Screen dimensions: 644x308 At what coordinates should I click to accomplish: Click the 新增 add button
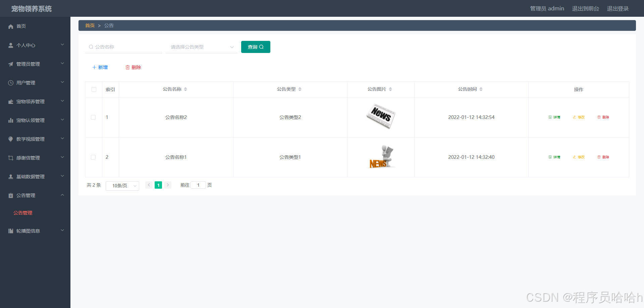click(x=100, y=67)
